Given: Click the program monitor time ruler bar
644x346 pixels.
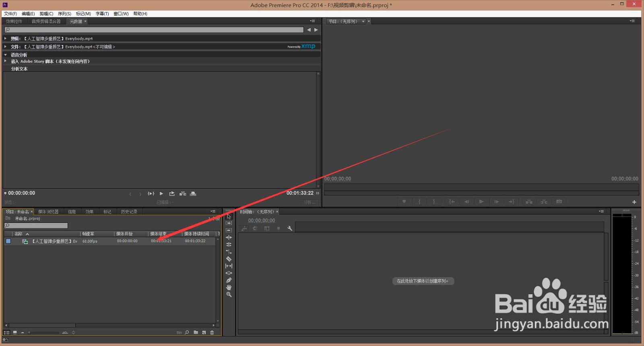Looking at the screenshot, I should pos(481,187).
